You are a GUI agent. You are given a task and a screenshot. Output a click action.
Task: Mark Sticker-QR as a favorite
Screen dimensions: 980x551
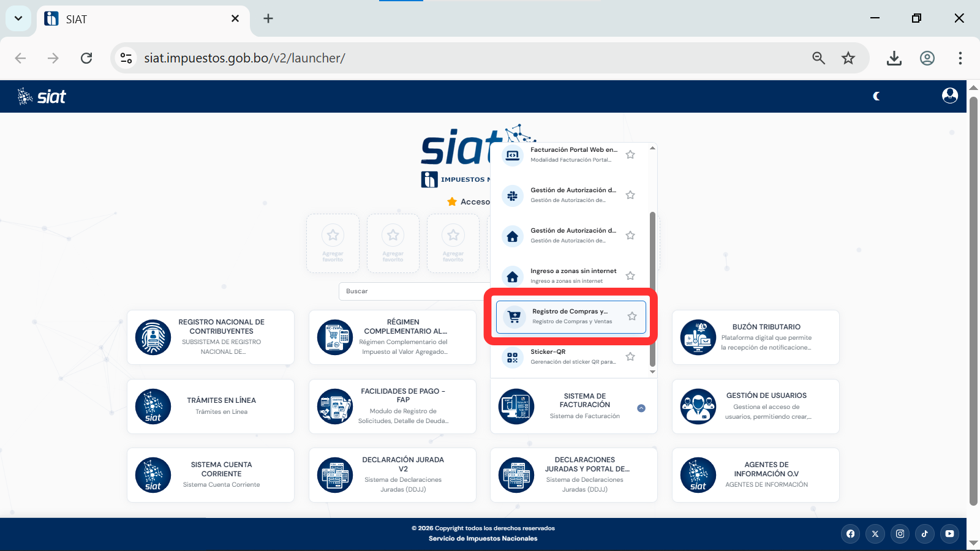pos(630,356)
